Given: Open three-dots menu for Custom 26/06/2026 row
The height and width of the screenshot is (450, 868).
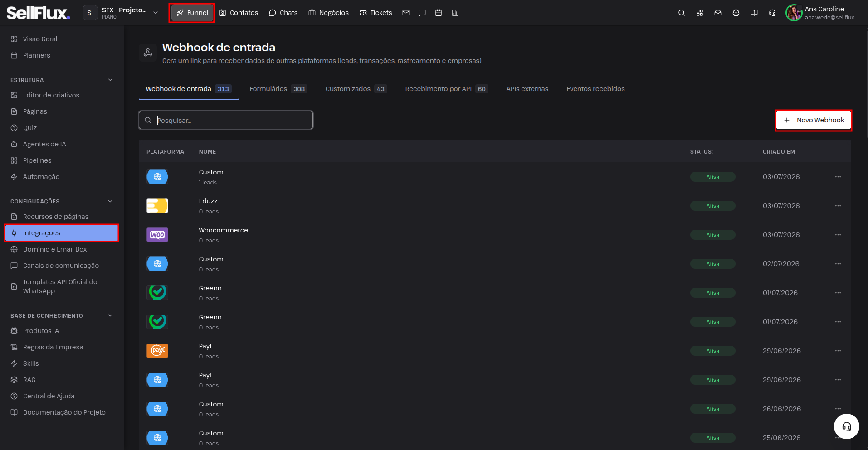Looking at the screenshot, I should [838, 409].
